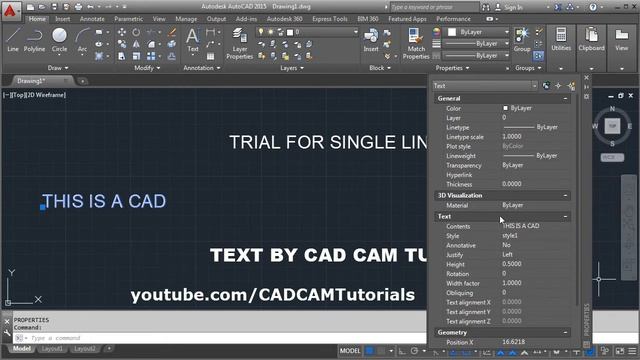The height and width of the screenshot is (360, 640).
Task: Toggle grid display in status bar
Action: [369, 351]
